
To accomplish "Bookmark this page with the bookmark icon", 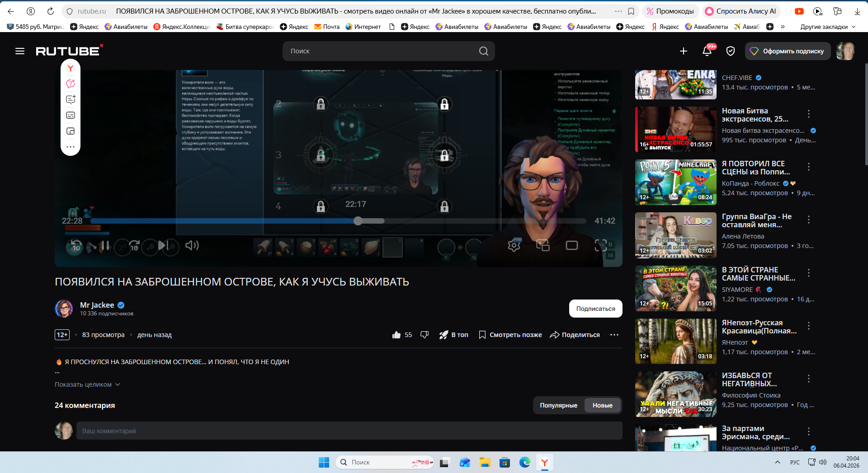I will point(631,11).
